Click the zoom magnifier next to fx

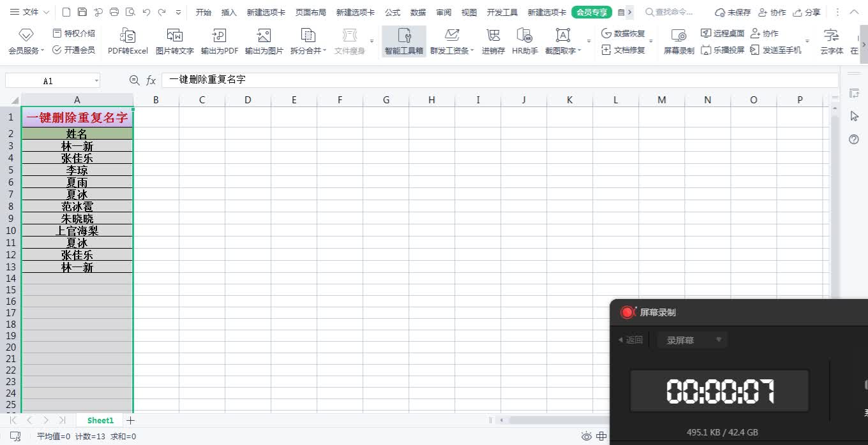point(134,80)
